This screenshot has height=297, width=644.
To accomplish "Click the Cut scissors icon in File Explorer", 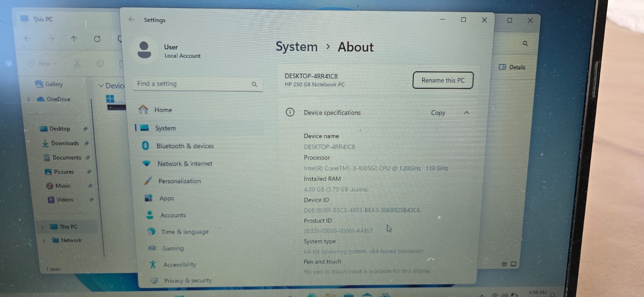I will click(77, 63).
